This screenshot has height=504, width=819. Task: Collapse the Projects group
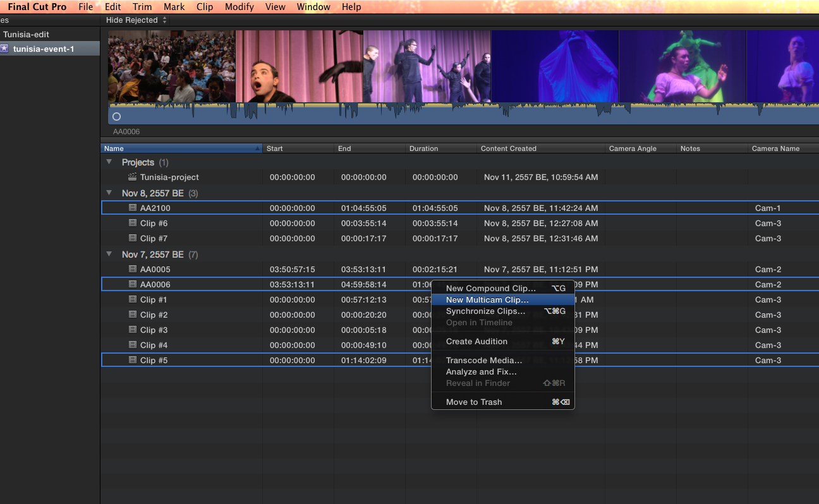click(x=109, y=162)
